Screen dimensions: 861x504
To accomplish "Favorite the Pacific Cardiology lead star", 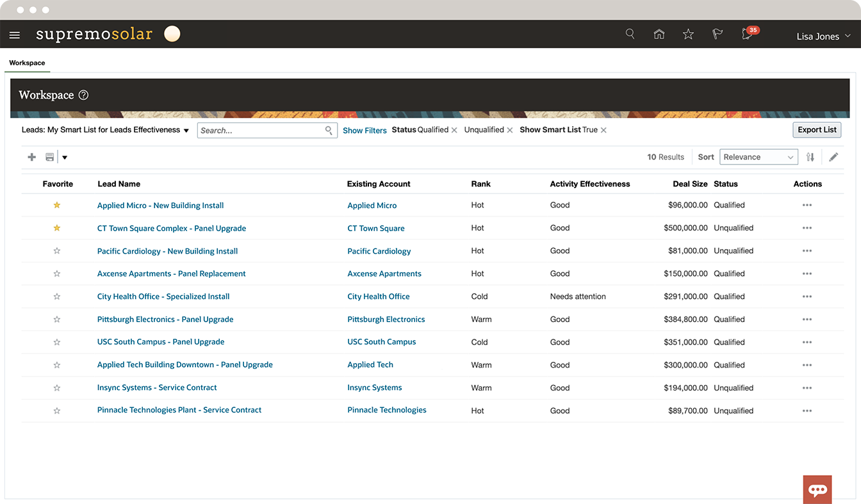I will 56,250.
